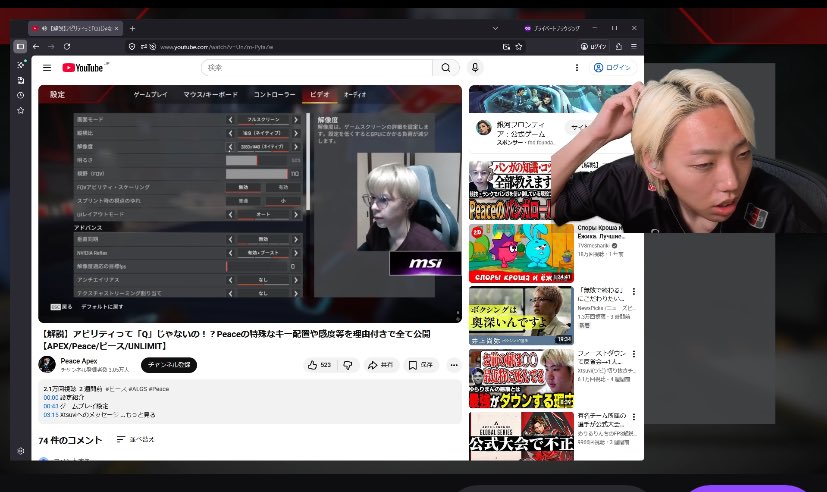This screenshot has width=827, height=492.
Task: Open more actions ellipsis beside save button
Action: point(454,365)
